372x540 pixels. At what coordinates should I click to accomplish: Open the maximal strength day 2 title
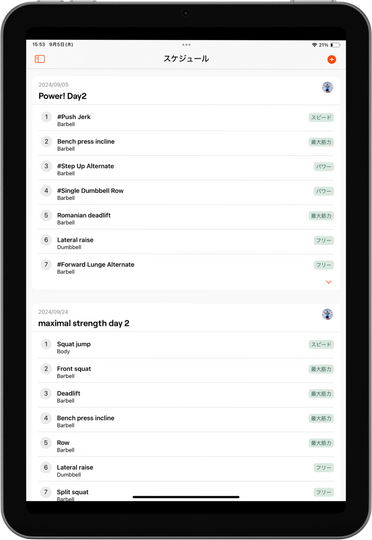(x=84, y=323)
